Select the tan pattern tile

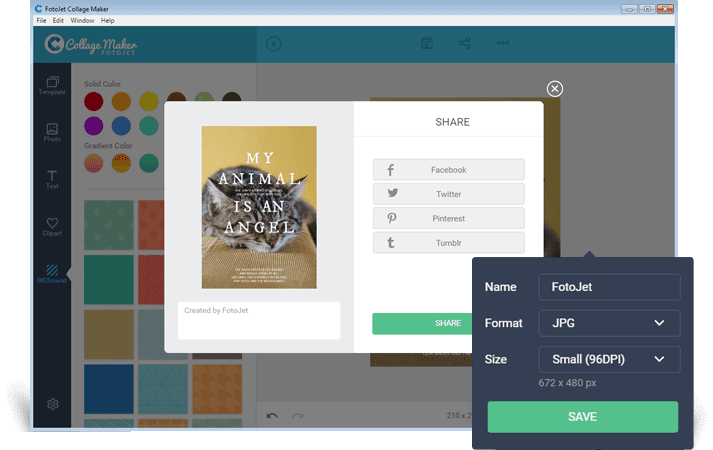click(109, 335)
